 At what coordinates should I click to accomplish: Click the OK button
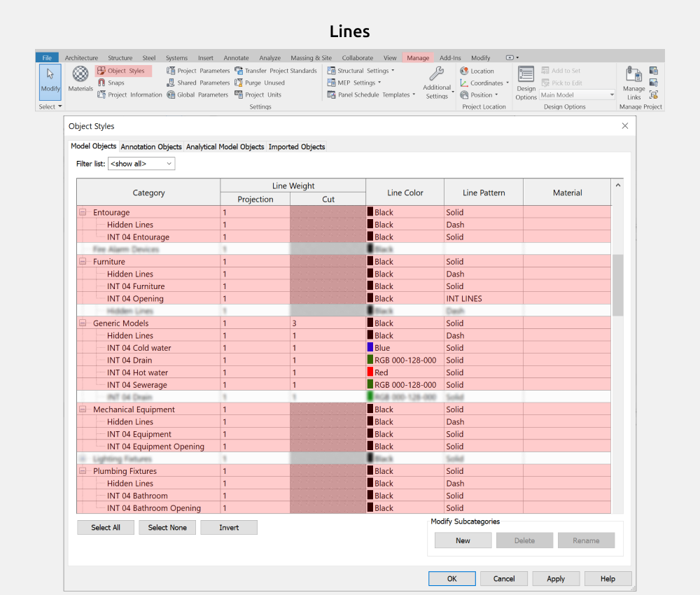[x=451, y=578]
